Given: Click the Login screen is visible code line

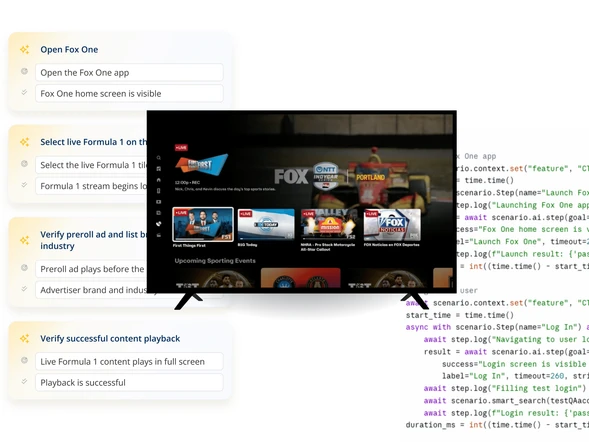Looking at the screenshot, I should [x=515, y=364].
